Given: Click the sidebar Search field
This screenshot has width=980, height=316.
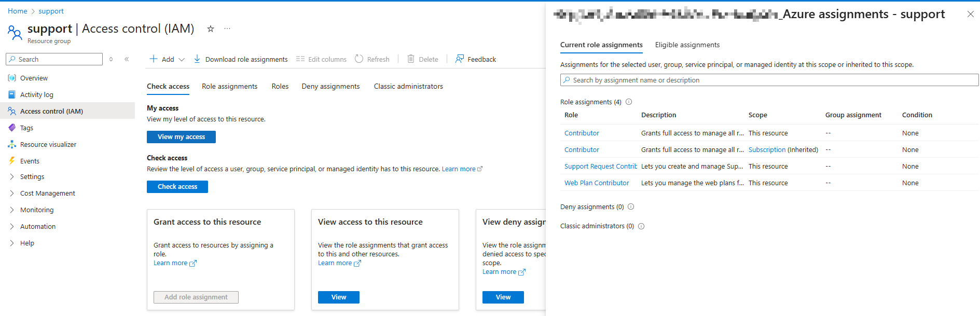Looking at the screenshot, I should click(54, 59).
